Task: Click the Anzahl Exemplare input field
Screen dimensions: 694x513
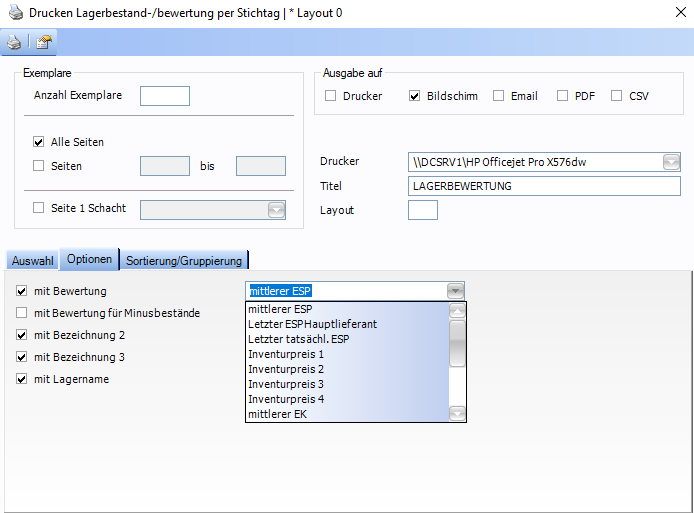Action: pos(165,96)
